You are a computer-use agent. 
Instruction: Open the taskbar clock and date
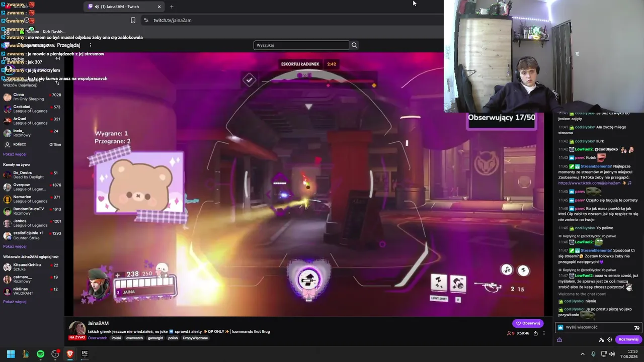tap(629, 354)
